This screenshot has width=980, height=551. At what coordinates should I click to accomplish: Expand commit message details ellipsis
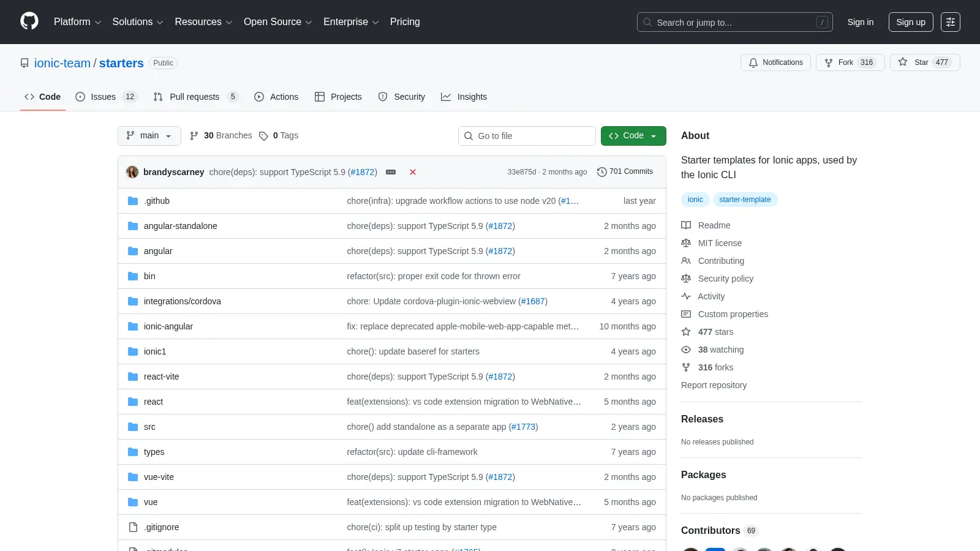(391, 172)
